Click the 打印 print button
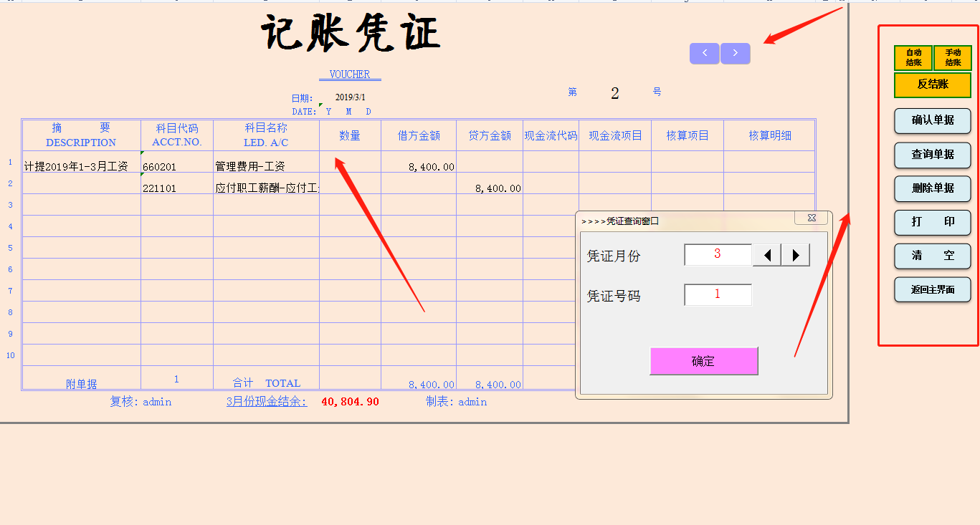The image size is (980, 525). click(x=932, y=223)
